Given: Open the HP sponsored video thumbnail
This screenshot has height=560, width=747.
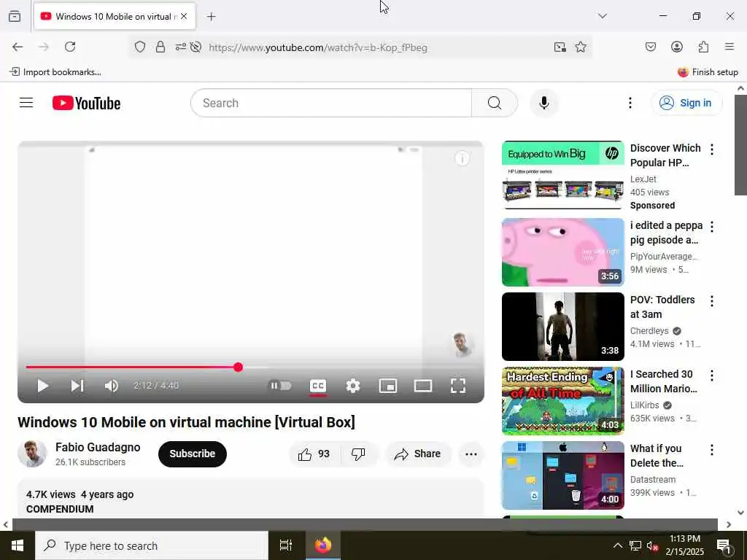Looking at the screenshot, I should [562, 175].
